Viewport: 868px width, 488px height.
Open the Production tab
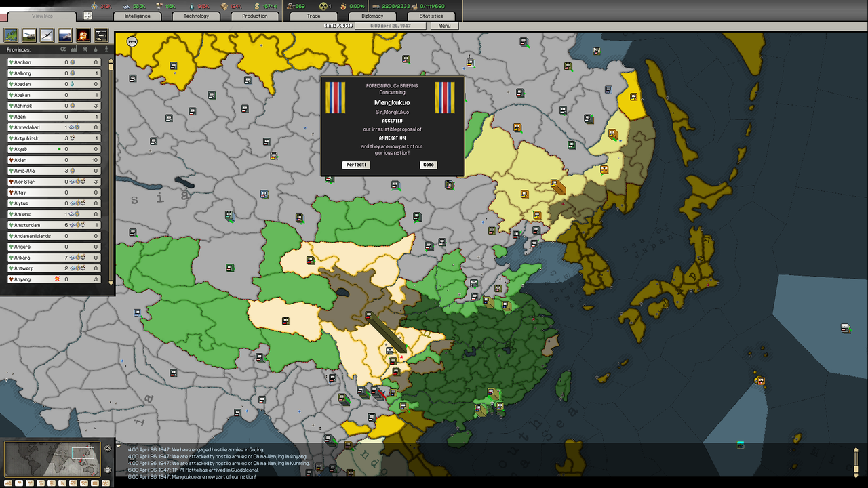[x=255, y=16]
